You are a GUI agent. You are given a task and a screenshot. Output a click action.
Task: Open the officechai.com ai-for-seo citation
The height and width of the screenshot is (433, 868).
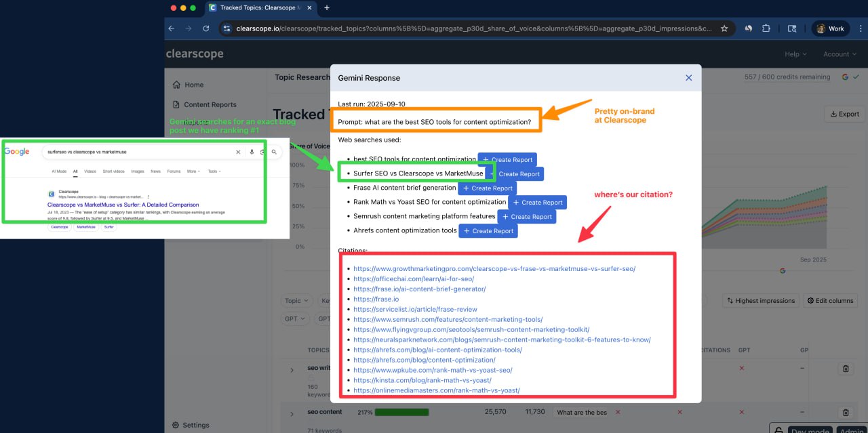point(414,279)
